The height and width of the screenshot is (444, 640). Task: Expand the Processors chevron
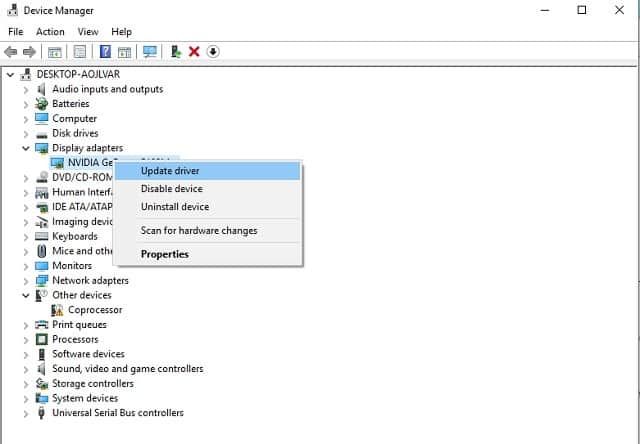pyautogui.click(x=26, y=340)
